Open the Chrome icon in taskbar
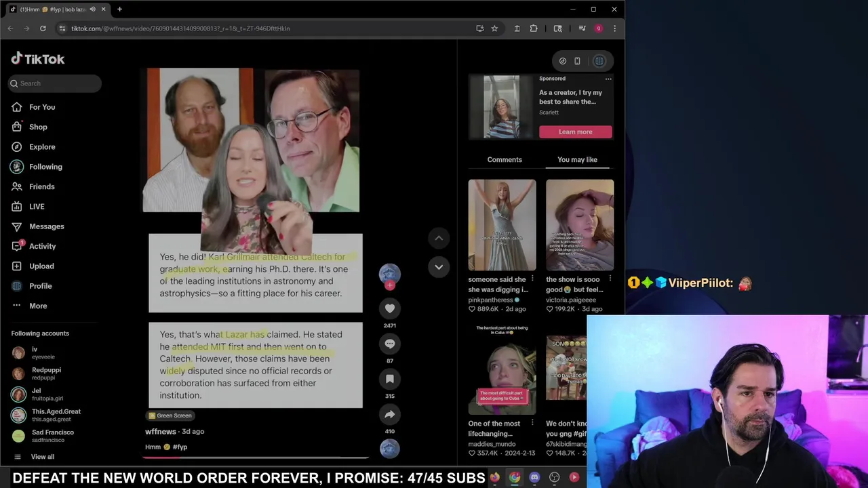Viewport: 868px width, 488px height. click(515, 477)
